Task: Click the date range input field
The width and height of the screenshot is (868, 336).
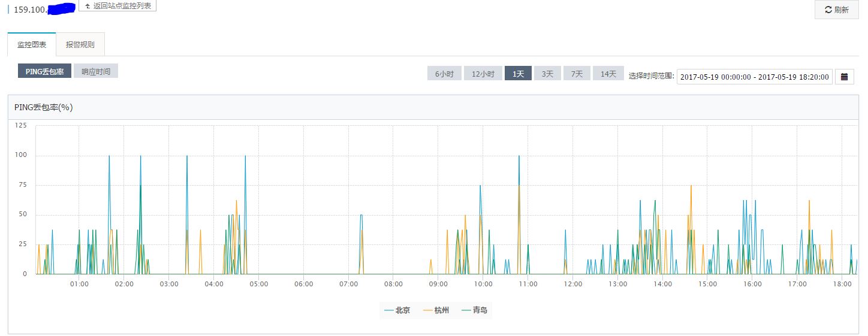Action: pyautogui.click(x=754, y=77)
